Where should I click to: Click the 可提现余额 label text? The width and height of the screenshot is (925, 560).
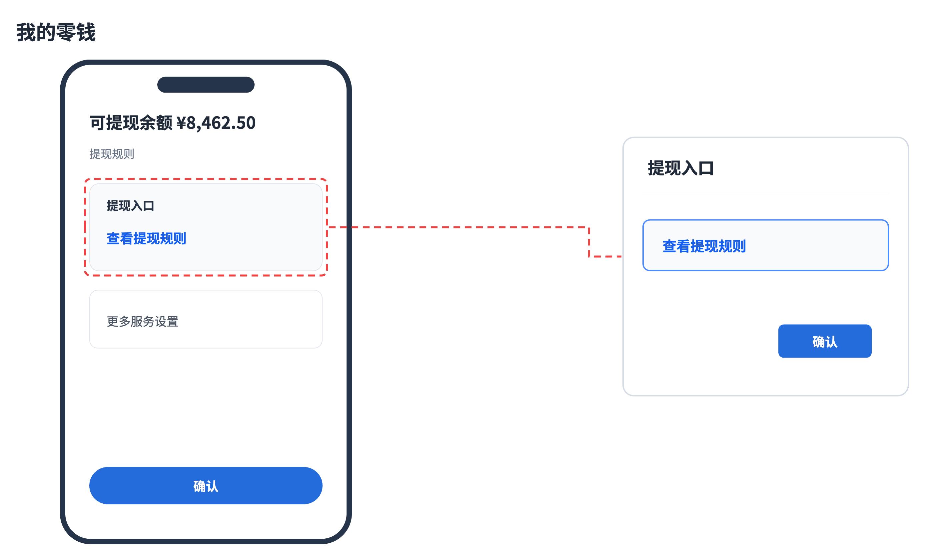[131, 123]
